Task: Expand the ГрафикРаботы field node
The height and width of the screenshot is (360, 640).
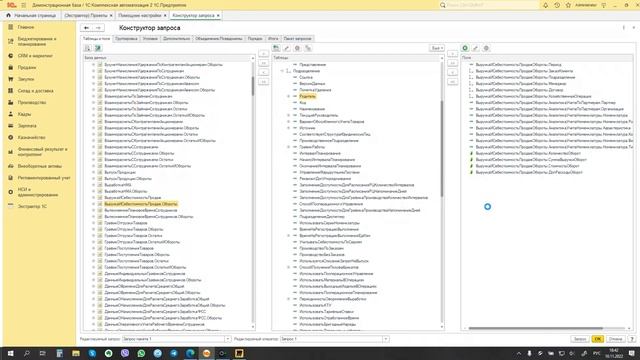Action: click(x=289, y=147)
